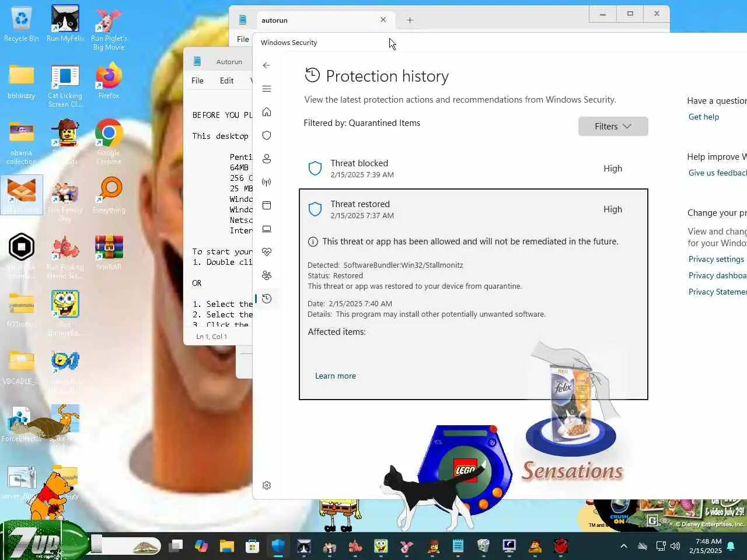The width and height of the screenshot is (747, 560).
Task: Select the obama collection folder on desktop
Action: (22, 143)
